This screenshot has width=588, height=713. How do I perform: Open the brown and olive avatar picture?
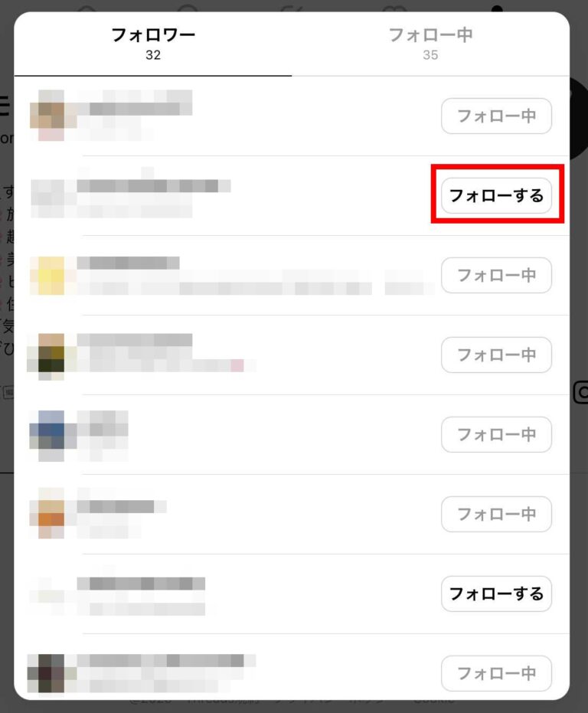pyautogui.click(x=51, y=356)
